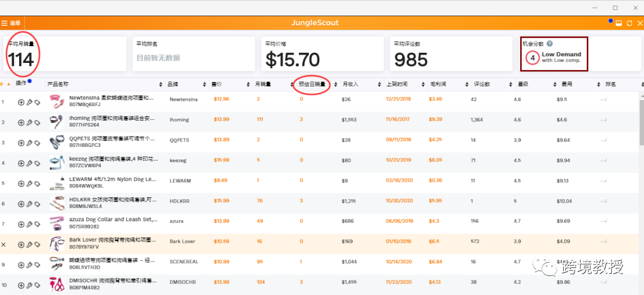Click the $6.84 gross profit cell
The height and width of the screenshot is (295, 644).
[x=436, y=261]
